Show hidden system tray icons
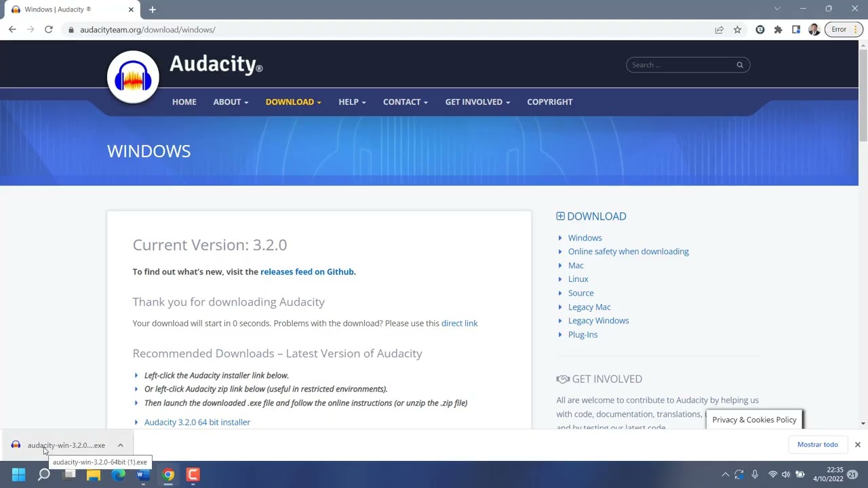This screenshot has width=868, height=488. tap(725, 475)
